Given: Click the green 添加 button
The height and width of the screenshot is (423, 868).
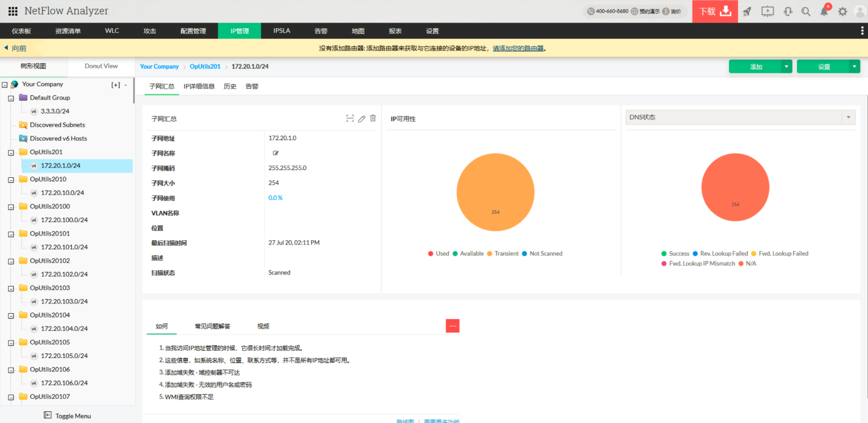Looking at the screenshot, I should pyautogui.click(x=756, y=67).
